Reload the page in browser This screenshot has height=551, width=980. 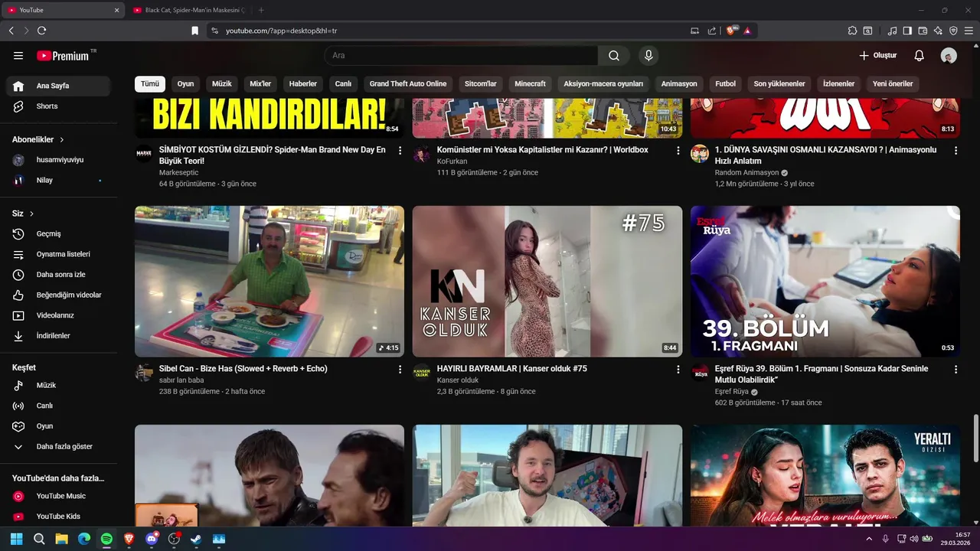coord(41,31)
